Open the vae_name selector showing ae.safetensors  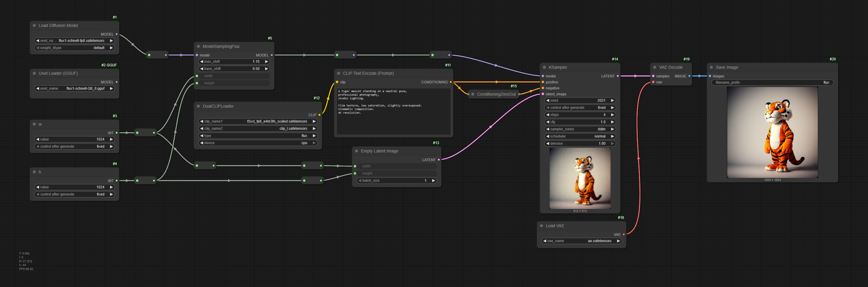pos(581,241)
